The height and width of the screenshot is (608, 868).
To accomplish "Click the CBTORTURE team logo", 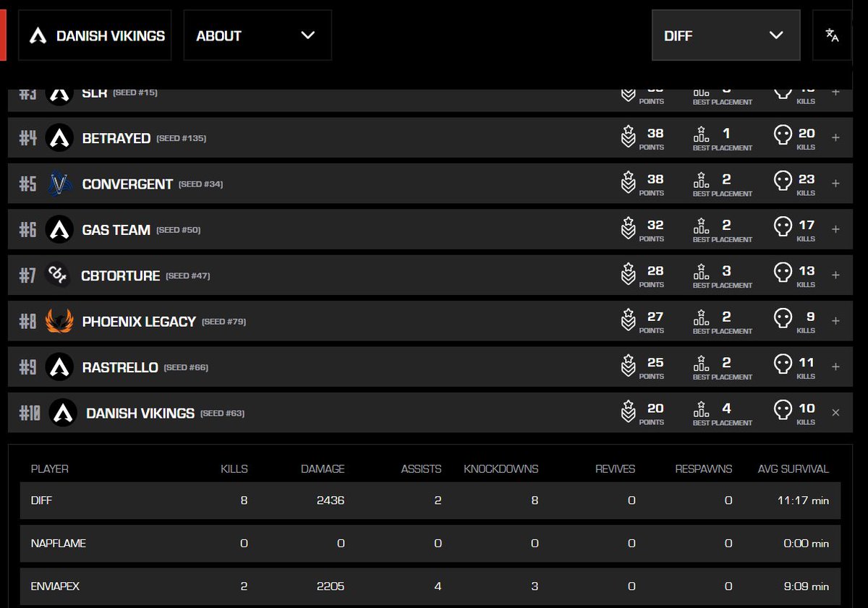I will [x=58, y=275].
